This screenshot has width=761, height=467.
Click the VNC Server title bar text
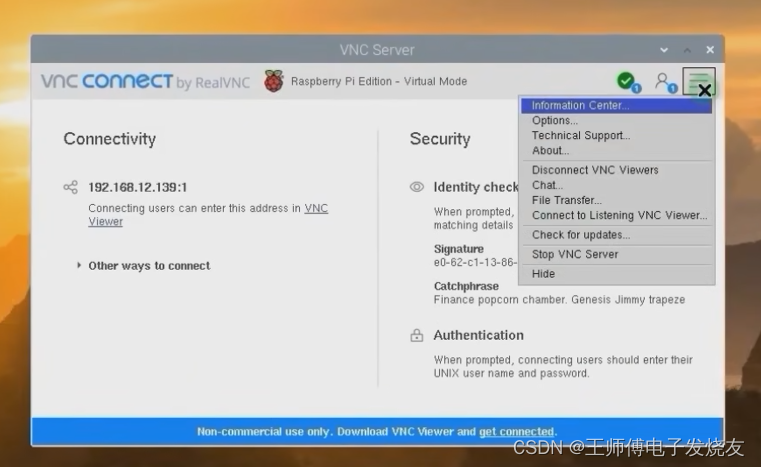coord(377,50)
